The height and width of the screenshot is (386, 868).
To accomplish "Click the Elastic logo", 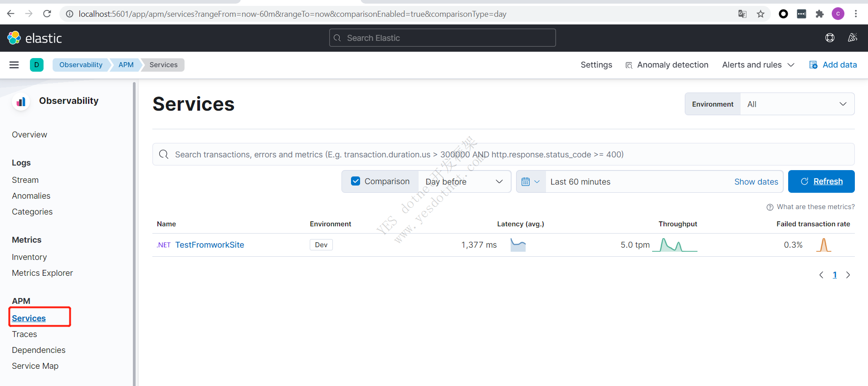I will click(34, 38).
